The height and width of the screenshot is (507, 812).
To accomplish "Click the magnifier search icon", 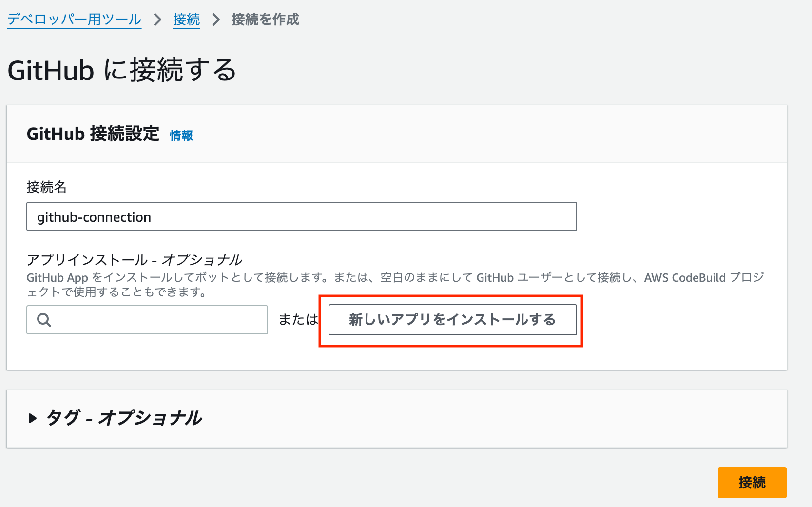I will coord(44,320).
